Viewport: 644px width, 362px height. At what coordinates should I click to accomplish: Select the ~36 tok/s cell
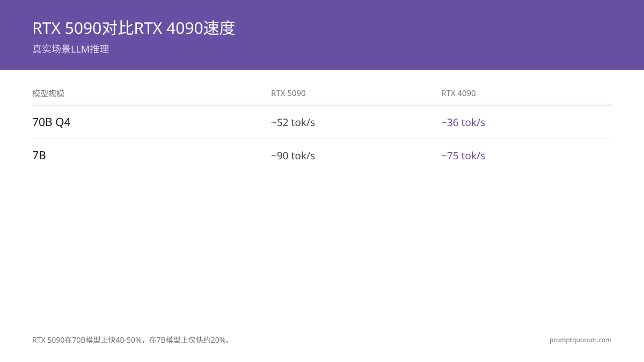coord(463,122)
